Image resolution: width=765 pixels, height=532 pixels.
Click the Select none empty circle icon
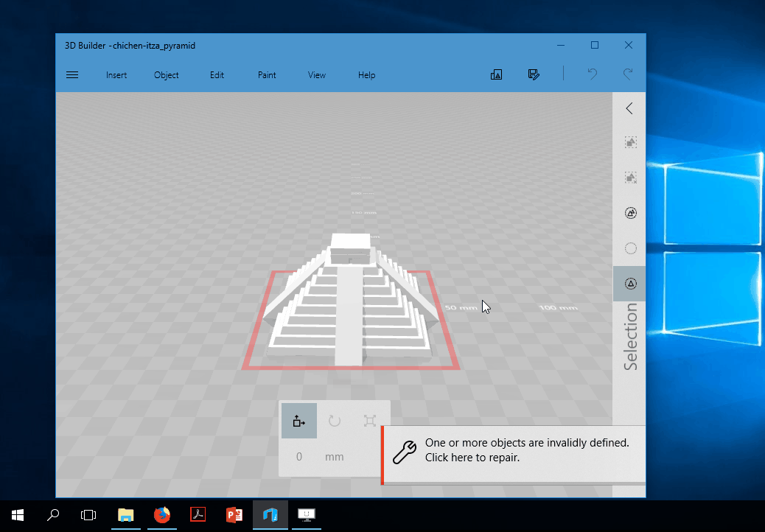point(630,248)
